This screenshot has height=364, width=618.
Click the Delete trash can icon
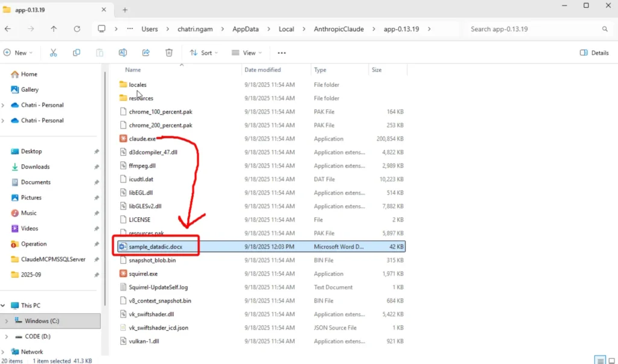coord(169,53)
